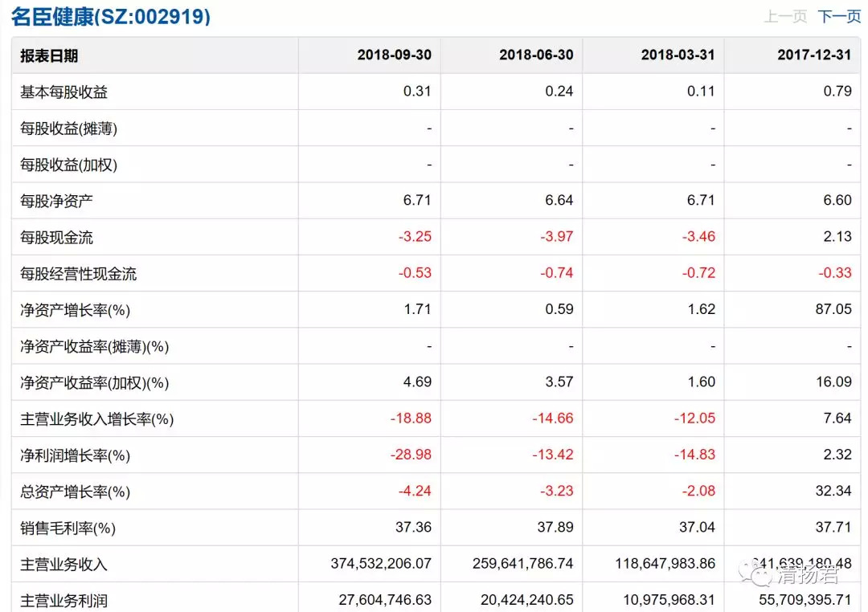Viewport: 868px width, 612px height.
Task: Click the 每股经营性现金流 row label
Action: click(78, 274)
